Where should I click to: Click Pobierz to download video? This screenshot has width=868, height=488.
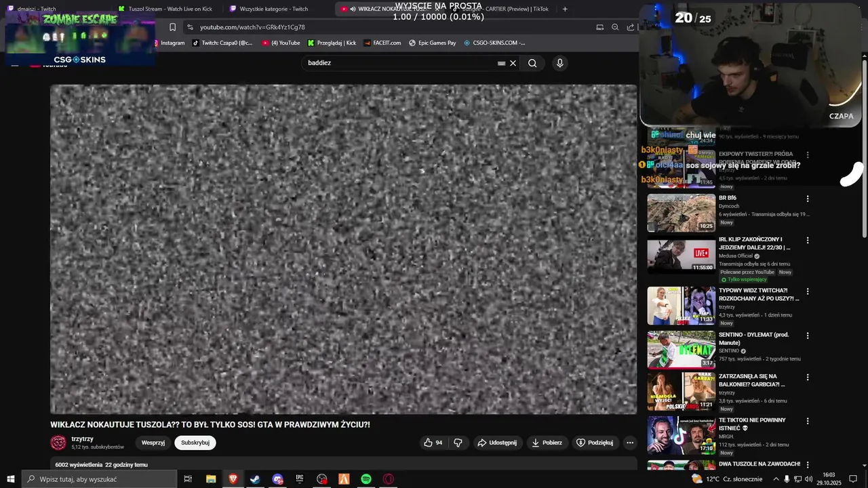tap(547, 443)
